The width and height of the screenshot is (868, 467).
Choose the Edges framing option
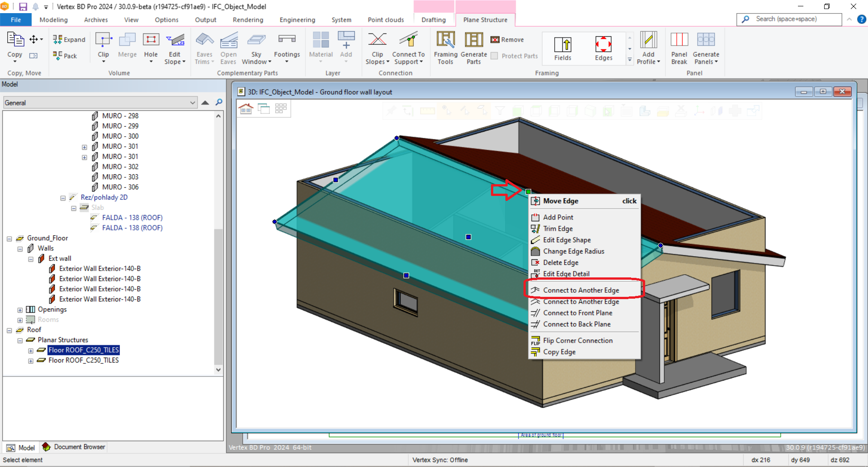[604, 48]
